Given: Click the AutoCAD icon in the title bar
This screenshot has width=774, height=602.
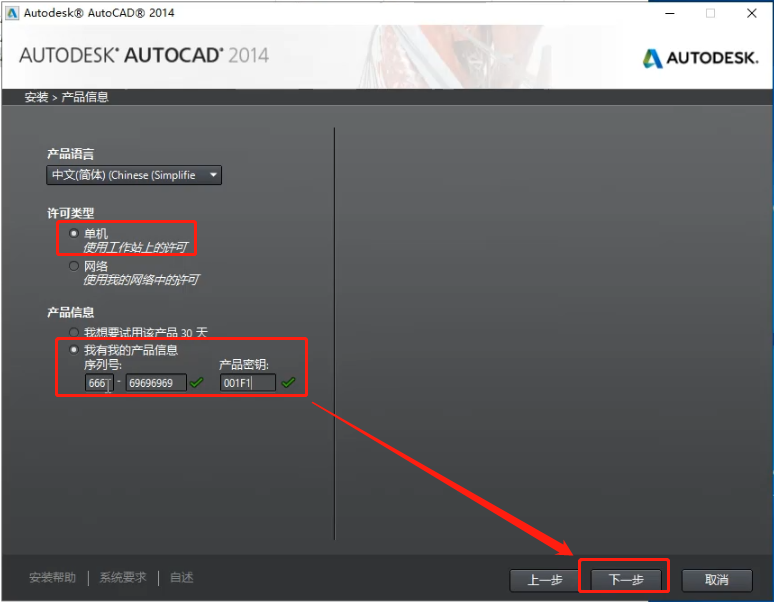Looking at the screenshot, I should pyautogui.click(x=12, y=13).
